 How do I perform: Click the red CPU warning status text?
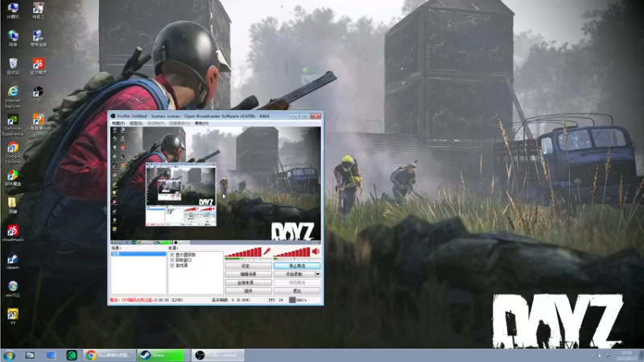[131, 300]
